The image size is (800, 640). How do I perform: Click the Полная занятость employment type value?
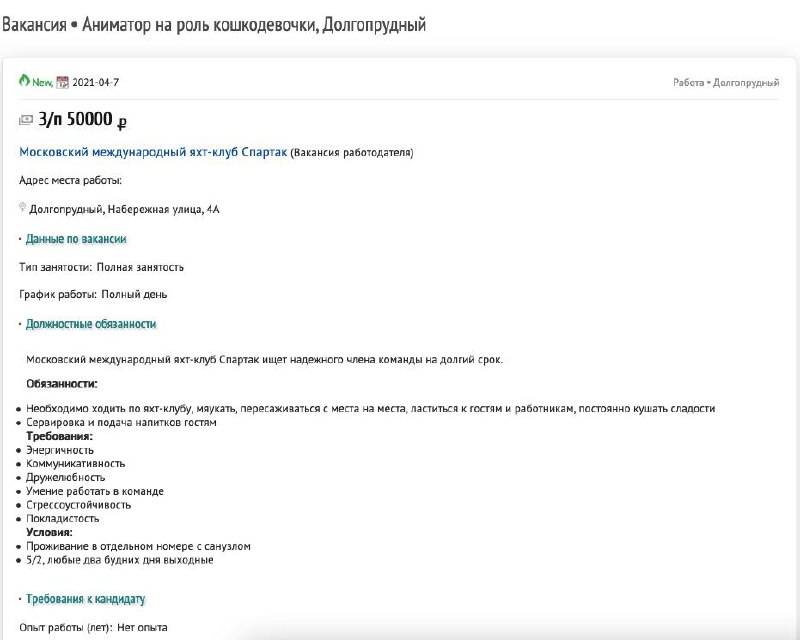coord(140,267)
